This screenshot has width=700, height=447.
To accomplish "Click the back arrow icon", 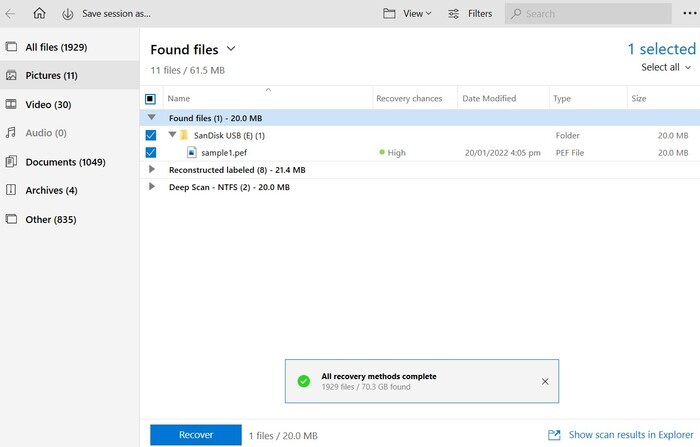I will [10, 14].
